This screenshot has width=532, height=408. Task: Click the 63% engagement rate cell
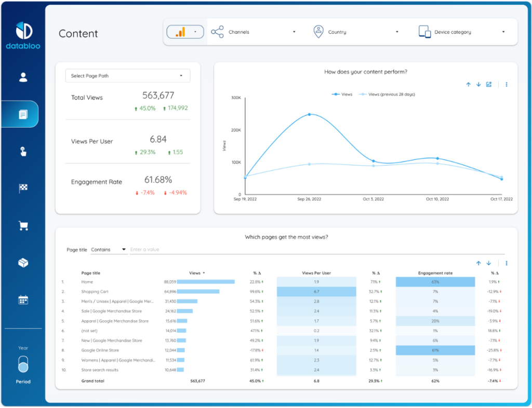pos(435,282)
